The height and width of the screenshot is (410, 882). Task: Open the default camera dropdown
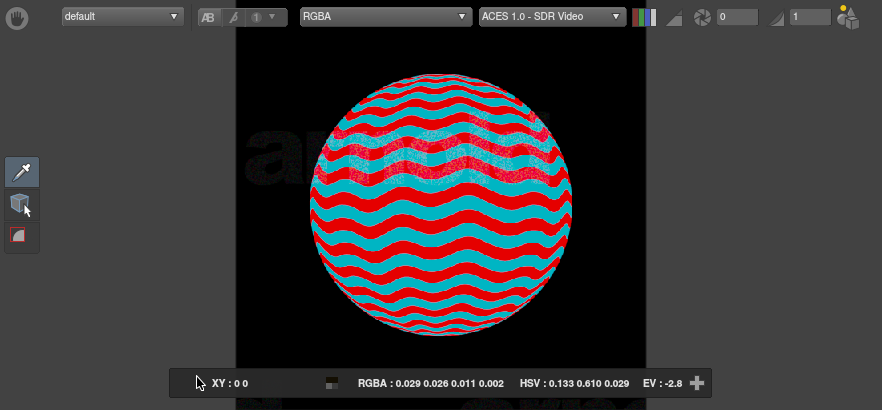123,17
